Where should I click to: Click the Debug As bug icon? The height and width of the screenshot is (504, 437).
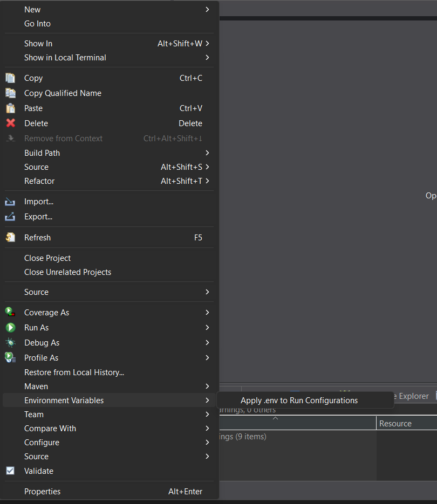[10, 342]
